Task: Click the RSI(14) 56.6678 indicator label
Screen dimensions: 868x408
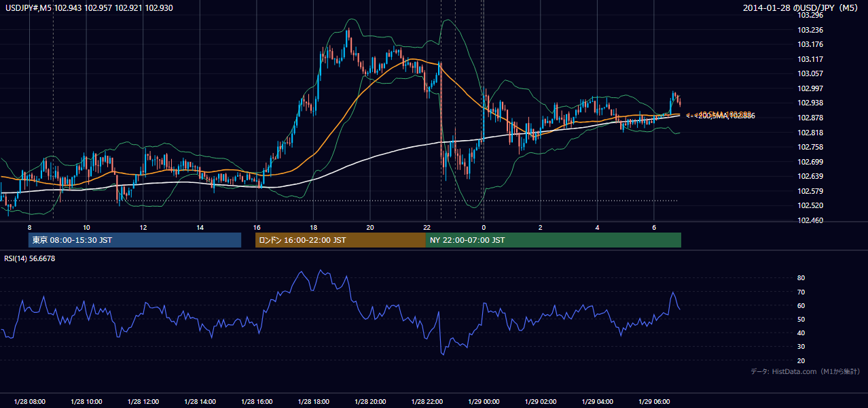Action: [30, 258]
